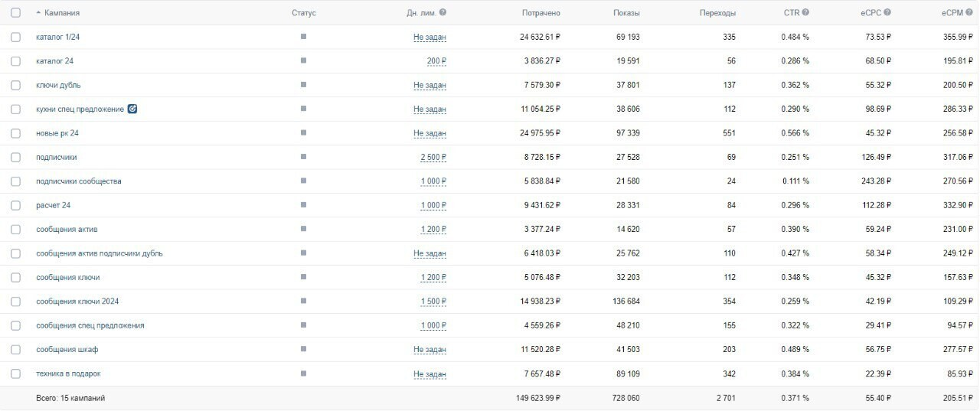Click status square icon for каталог 1/24
Viewport: 980px width, 411px height.
tap(303, 37)
